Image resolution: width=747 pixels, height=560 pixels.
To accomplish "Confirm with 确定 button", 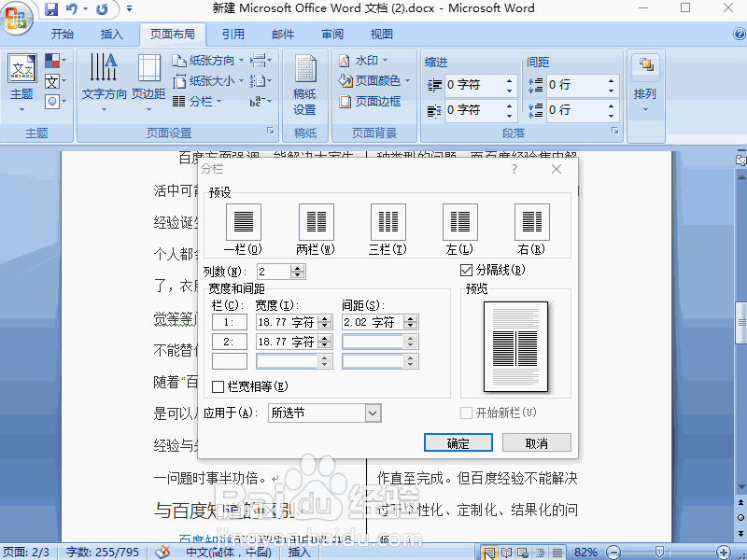I will point(458,442).
